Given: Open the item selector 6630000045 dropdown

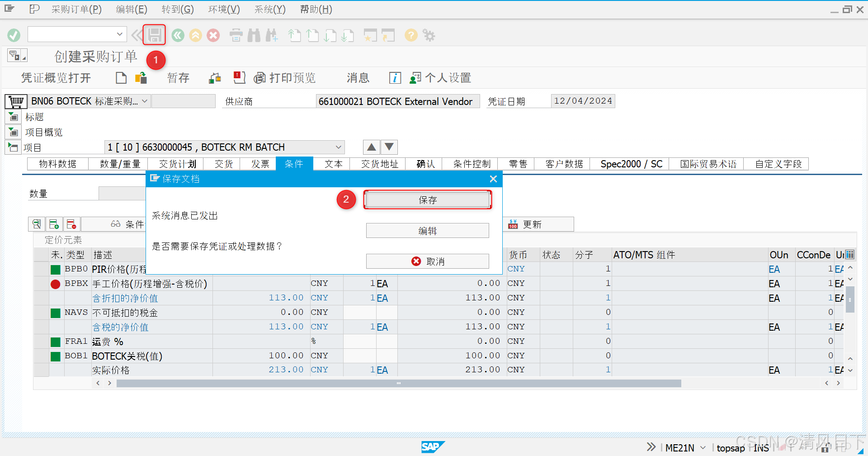Looking at the screenshot, I should (x=338, y=147).
